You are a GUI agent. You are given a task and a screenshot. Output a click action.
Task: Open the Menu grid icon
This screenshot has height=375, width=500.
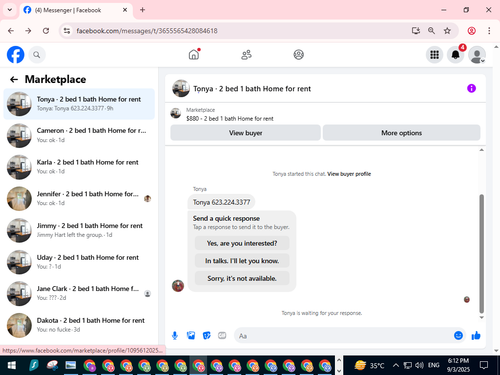point(434,55)
